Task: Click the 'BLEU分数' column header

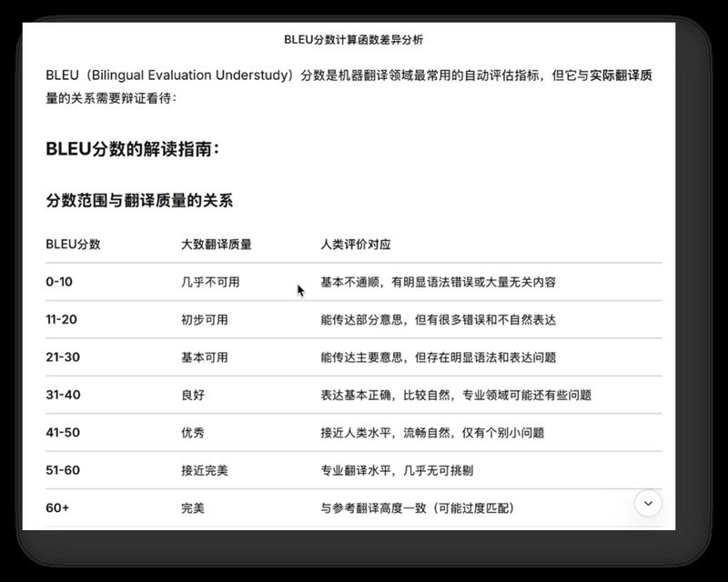Action: [73, 245]
